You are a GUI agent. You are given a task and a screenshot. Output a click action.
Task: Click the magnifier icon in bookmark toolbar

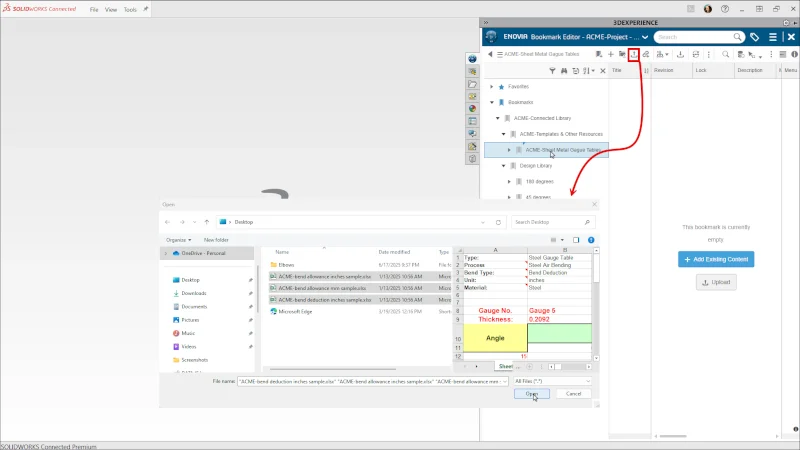click(x=726, y=54)
